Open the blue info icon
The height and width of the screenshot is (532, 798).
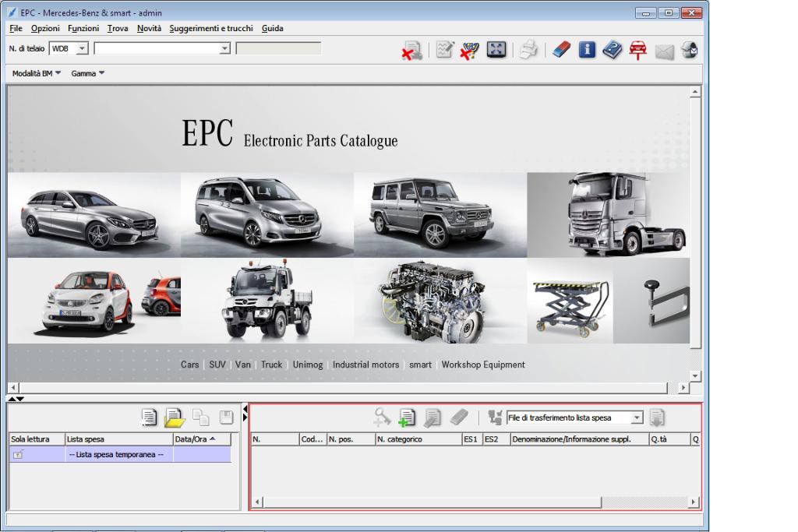click(586, 49)
